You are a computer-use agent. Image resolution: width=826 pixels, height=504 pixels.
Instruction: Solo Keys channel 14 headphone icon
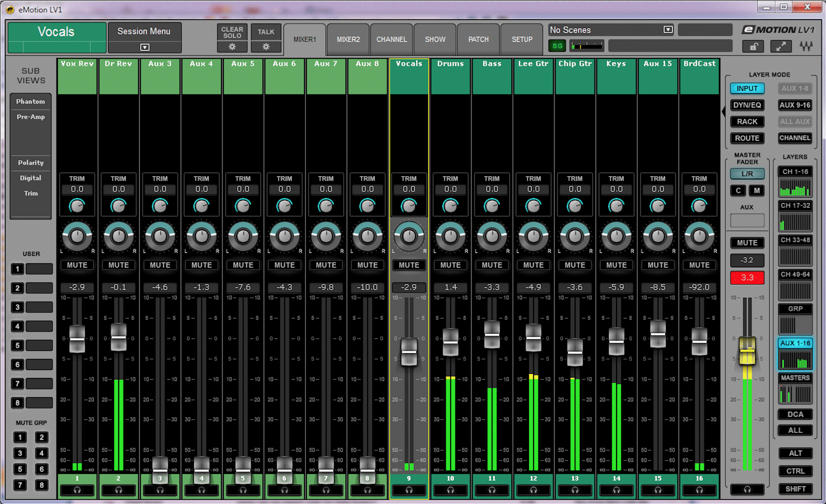(616, 490)
